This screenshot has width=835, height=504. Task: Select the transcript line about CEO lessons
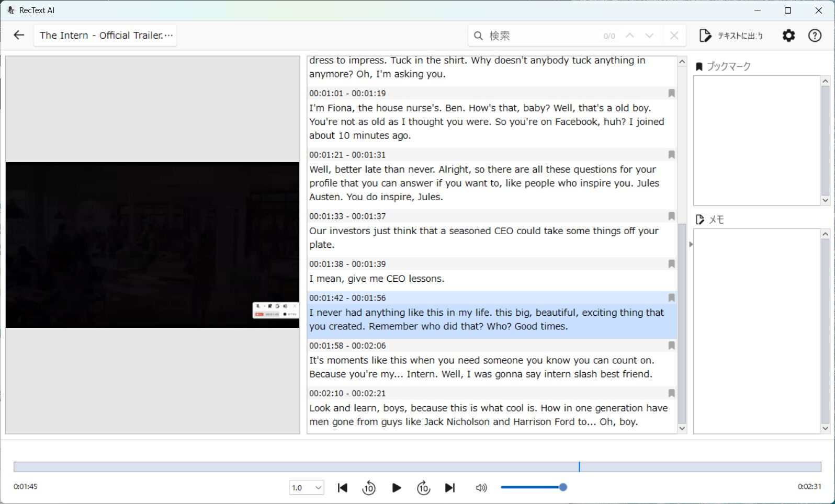point(377,279)
